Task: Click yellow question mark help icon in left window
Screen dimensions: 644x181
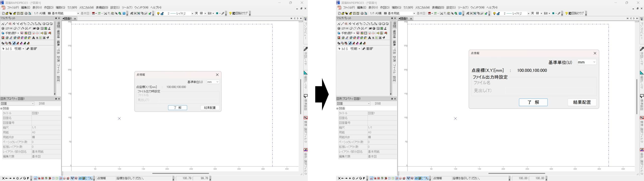Action: [x=230, y=14]
